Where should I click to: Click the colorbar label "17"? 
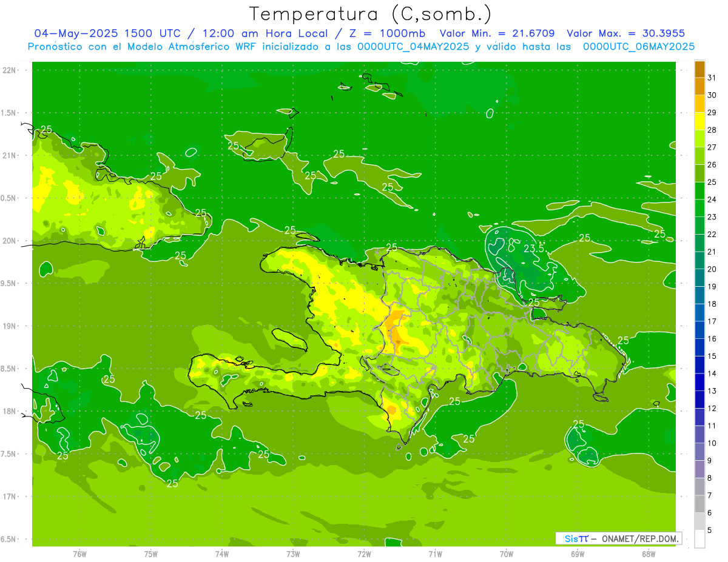[712, 321]
